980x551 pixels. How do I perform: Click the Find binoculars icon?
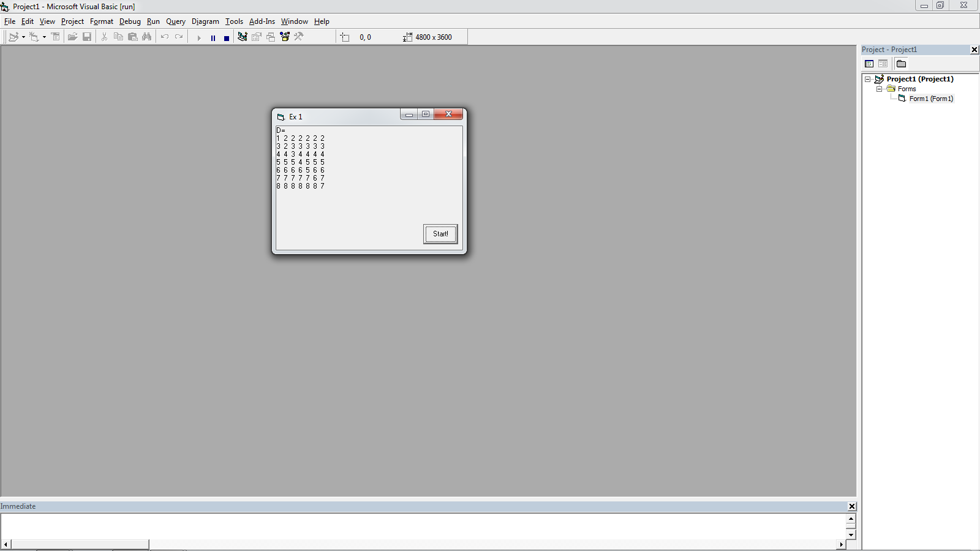146,37
